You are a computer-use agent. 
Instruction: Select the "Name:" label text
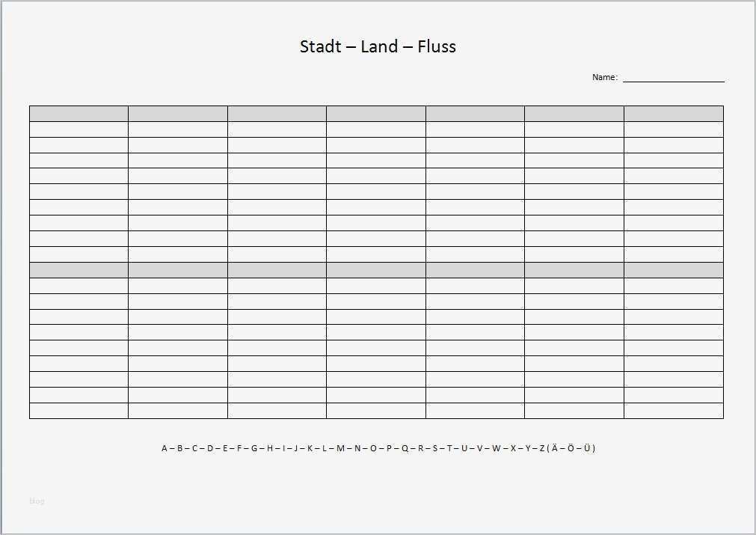click(x=604, y=77)
